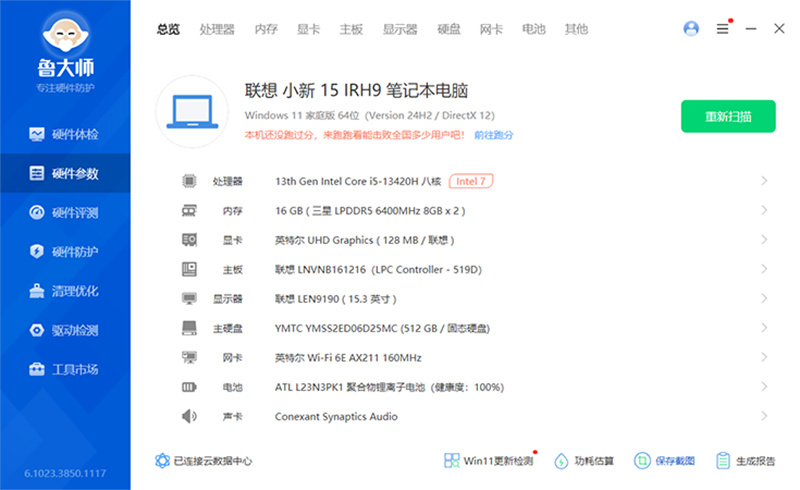
Task: Switch to the 电池 tab
Action: coord(534,30)
